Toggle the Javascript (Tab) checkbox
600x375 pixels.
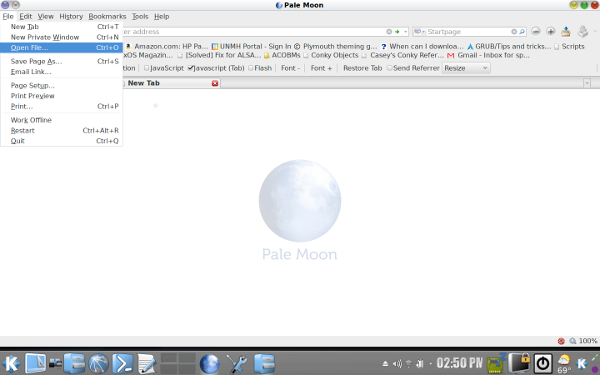pyautogui.click(x=190, y=68)
